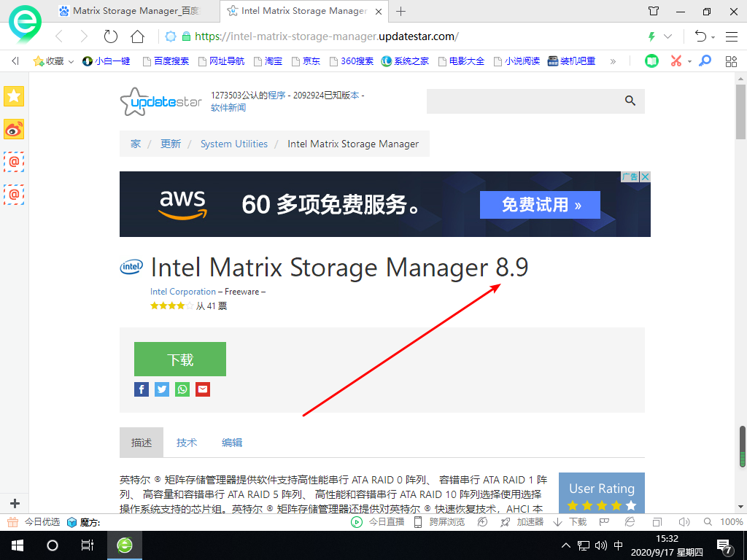Open the 魔方 magic cube tool
Image resolution: width=747 pixels, height=560 pixels.
click(x=71, y=521)
